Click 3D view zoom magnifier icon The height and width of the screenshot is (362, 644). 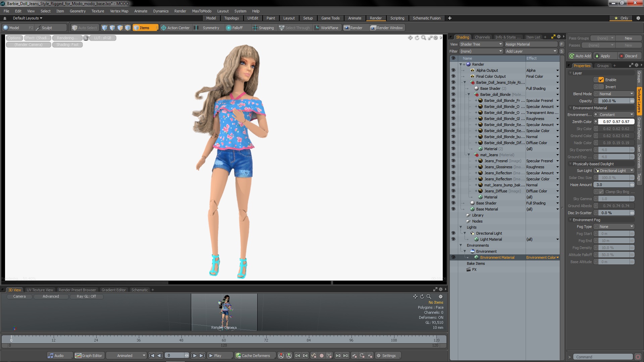429,297
